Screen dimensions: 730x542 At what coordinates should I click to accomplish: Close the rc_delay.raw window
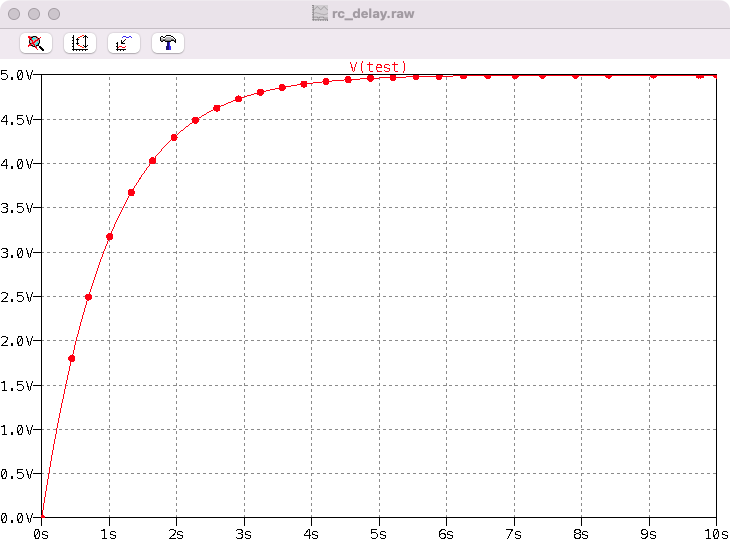[14, 14]
